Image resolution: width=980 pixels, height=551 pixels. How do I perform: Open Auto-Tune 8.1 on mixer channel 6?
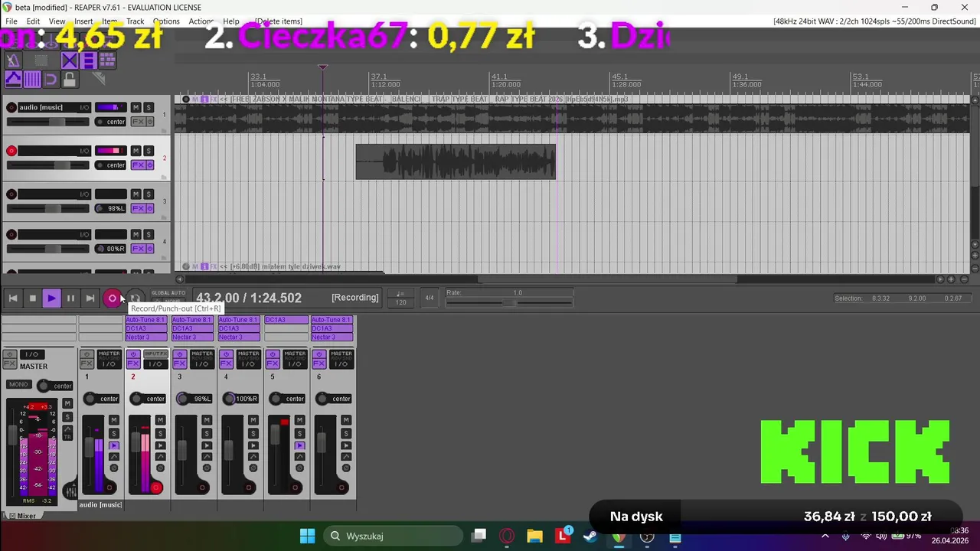332,320
